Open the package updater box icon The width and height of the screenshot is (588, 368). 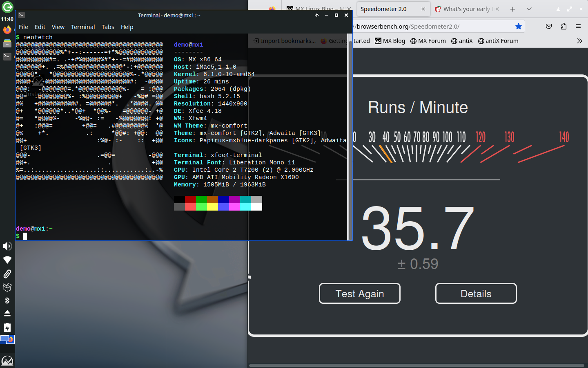[7, 287]
